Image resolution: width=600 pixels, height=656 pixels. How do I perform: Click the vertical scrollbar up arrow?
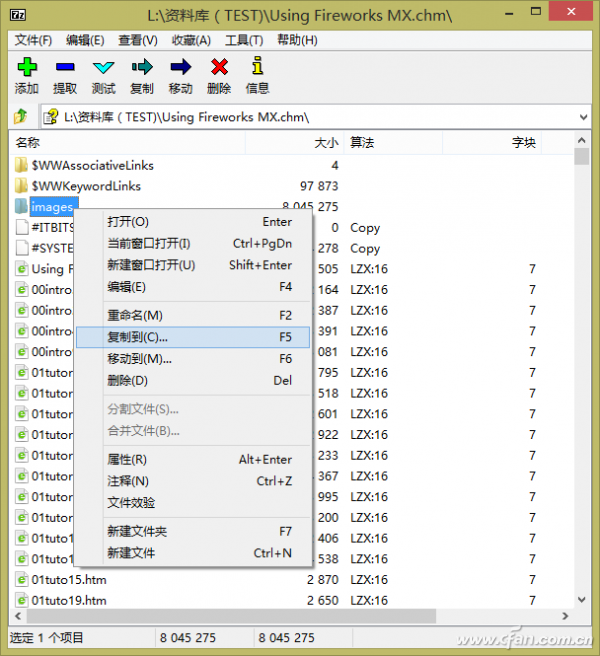(582, 140)
